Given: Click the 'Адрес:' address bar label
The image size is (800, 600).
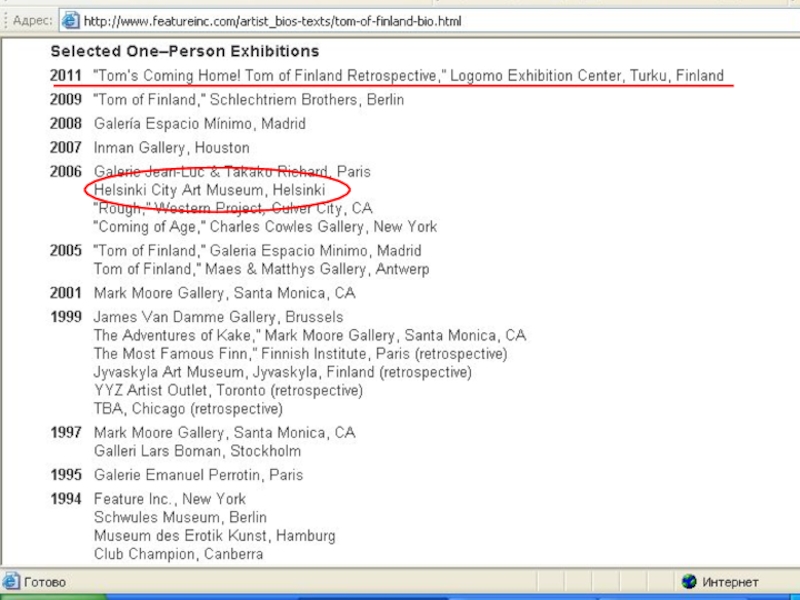Looking at the screenshot, I should (33, 21).
